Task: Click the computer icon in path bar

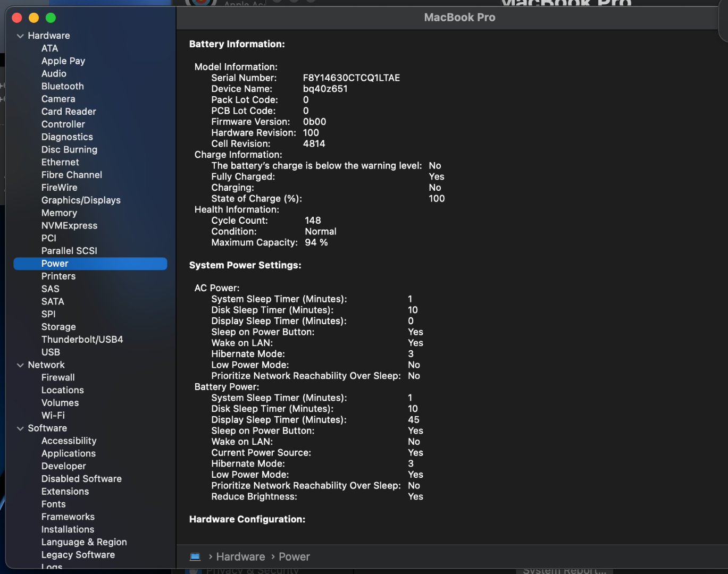Action: click(x=195, y=556)
